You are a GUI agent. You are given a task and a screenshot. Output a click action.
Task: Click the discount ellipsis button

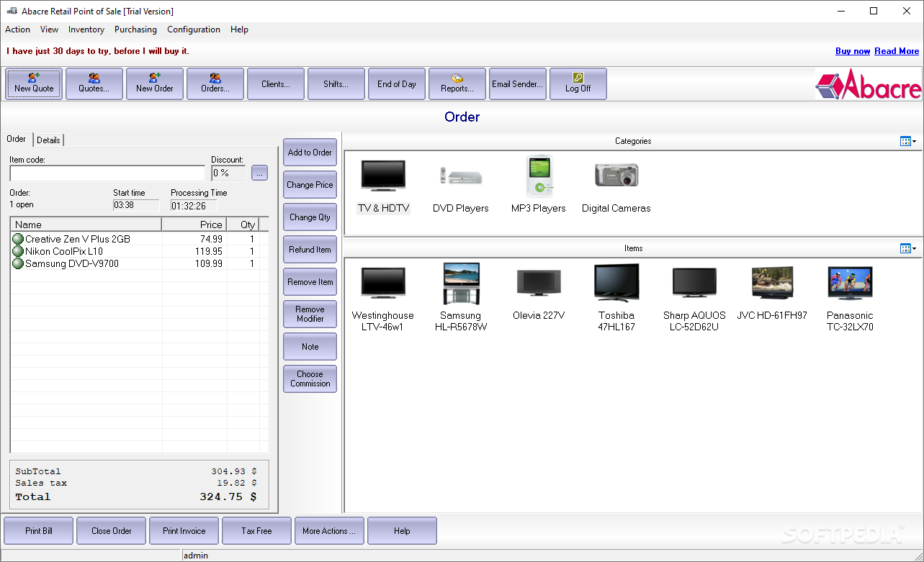(x=260, y=173)
